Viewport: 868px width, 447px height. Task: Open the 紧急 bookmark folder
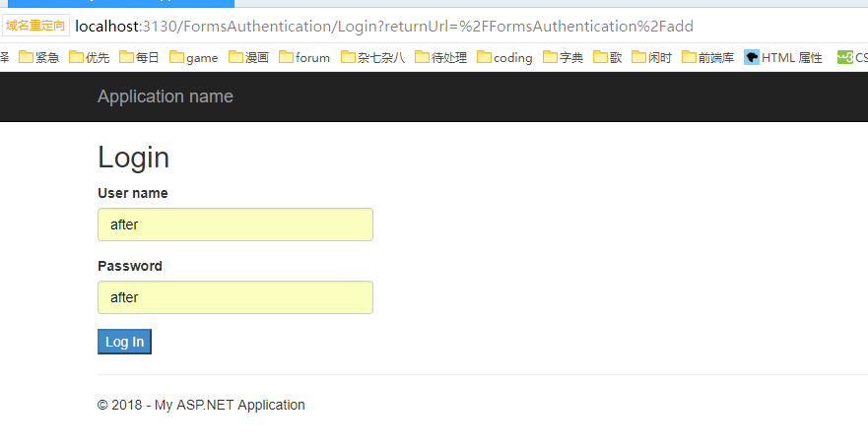pos(38,58)
